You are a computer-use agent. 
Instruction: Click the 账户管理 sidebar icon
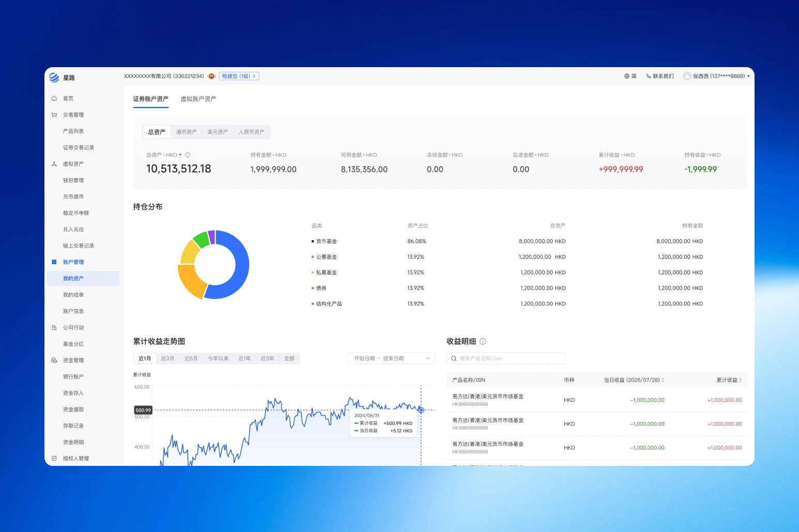(54, 262)
